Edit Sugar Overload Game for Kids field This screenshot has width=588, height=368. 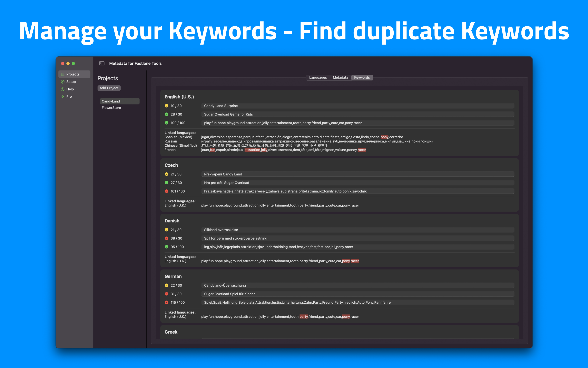click(x=358, y=114)
